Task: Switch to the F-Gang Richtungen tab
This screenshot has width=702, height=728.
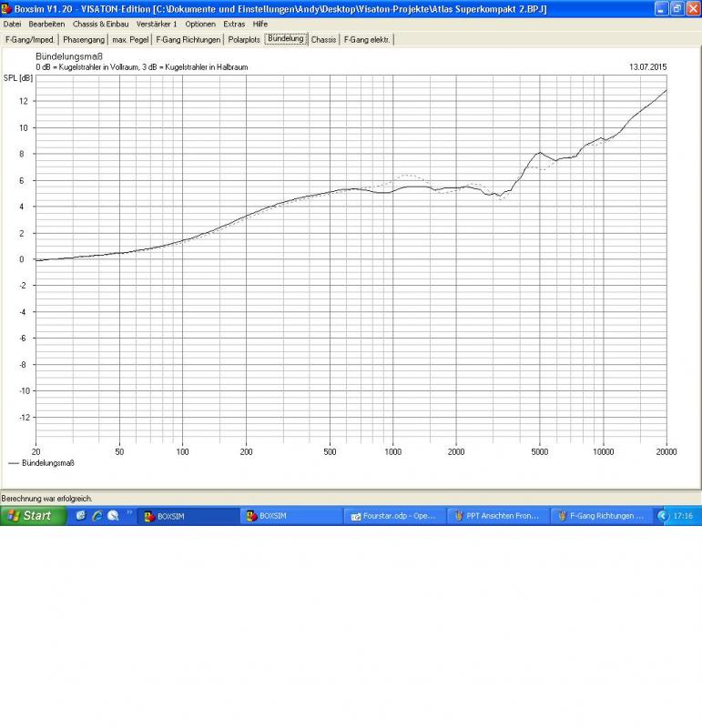Action: [188, 40]
